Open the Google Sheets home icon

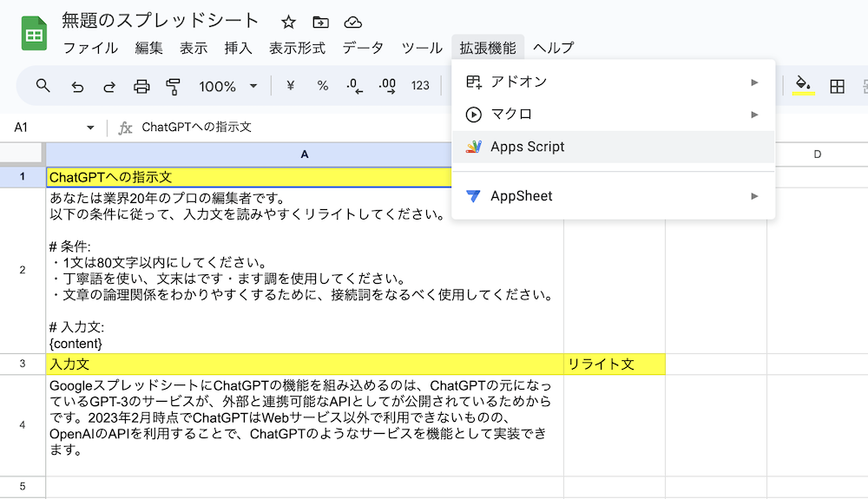34,34
